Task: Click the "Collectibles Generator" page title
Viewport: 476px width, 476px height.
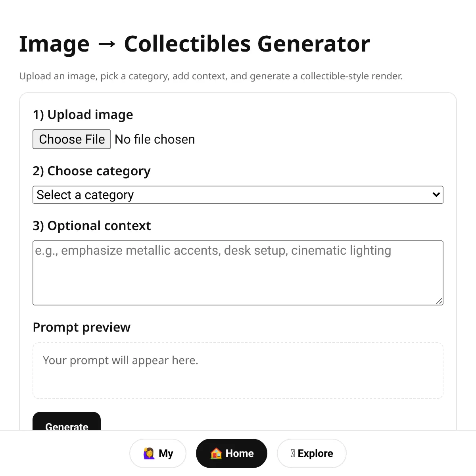Action: click(x=247, y=44)
